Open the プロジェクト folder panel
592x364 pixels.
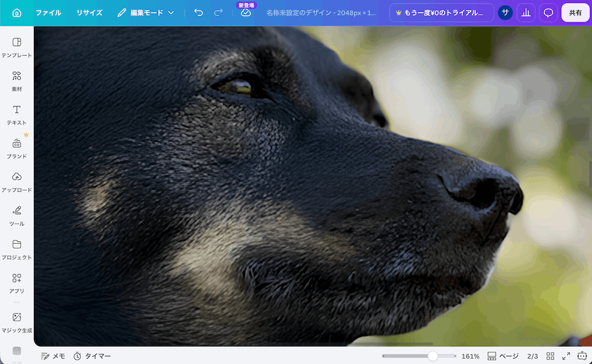pos(17,249)
